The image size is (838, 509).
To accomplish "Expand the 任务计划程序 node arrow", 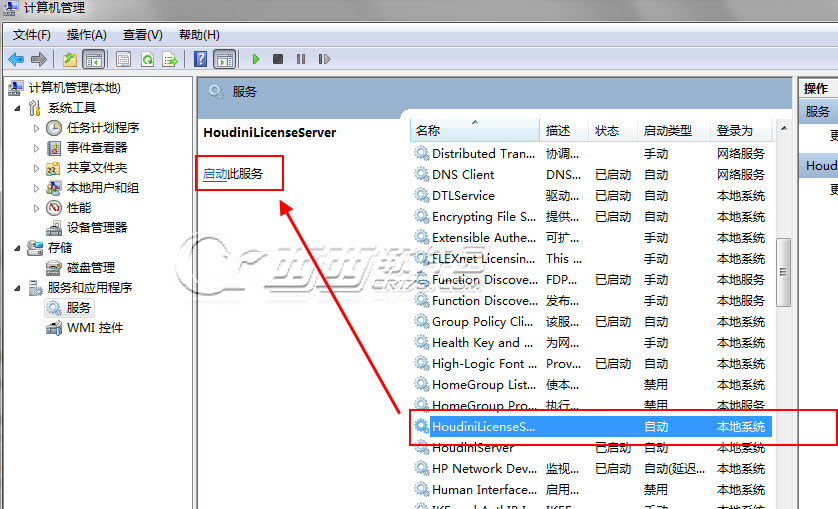I will pos(36,128).
